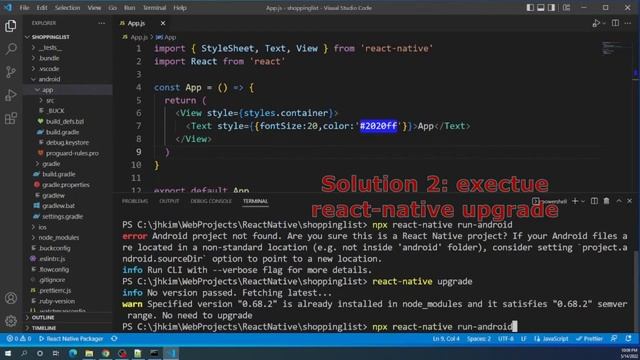Close the terminal panel
This screenshot has width=640, height=360.
pos(629,201)
